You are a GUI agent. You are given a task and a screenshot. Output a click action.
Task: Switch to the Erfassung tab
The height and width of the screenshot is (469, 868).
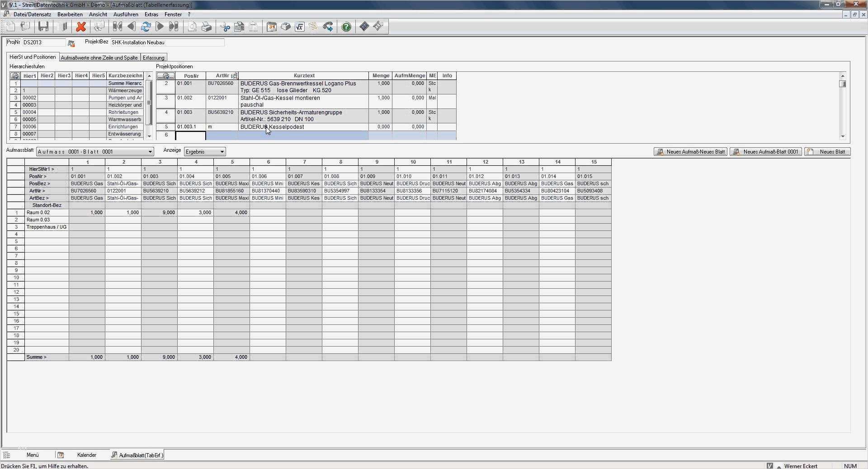pyautogui.click(x=154, y=58)
